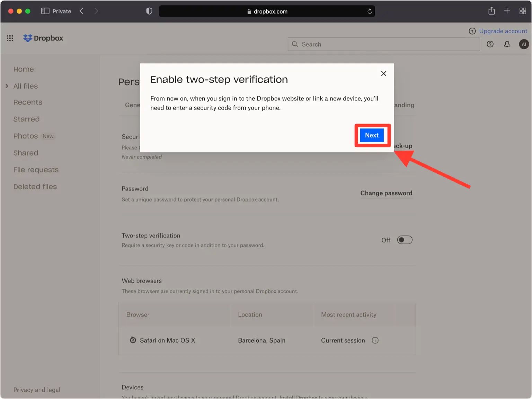The width and height of the screenshot is (532, 399).
Task: Click the Next button in the dialog
Action: [372, 135]
